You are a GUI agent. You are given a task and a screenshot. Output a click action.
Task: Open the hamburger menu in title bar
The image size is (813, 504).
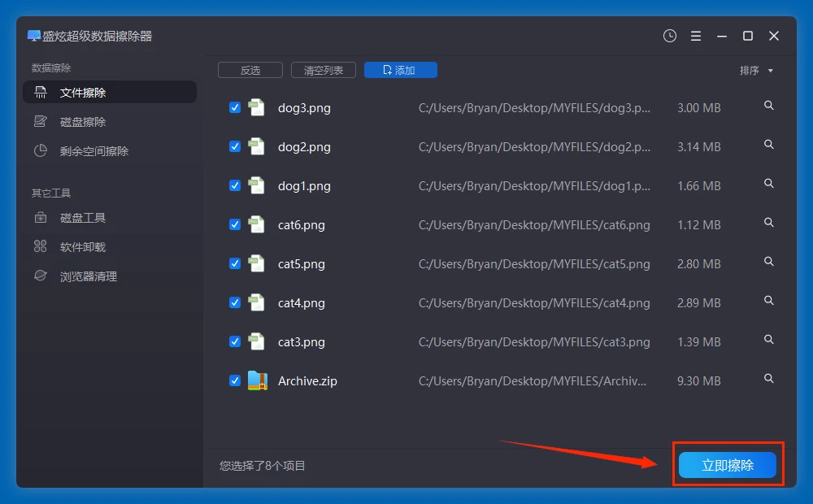point(696,36)
